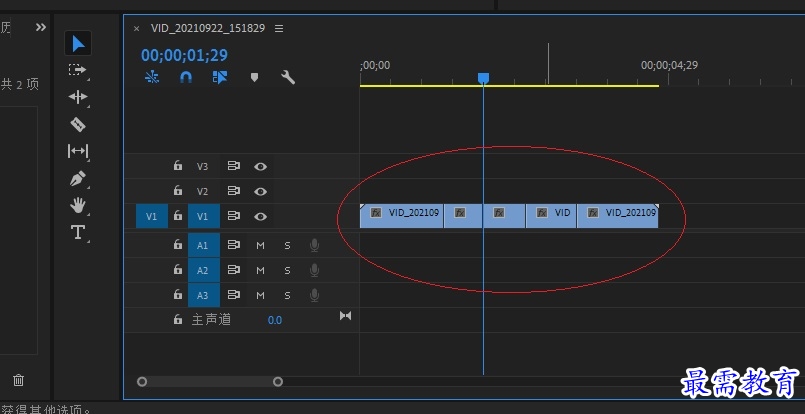Click the trash delete icon
805x414 pixels.
point(18,380)
